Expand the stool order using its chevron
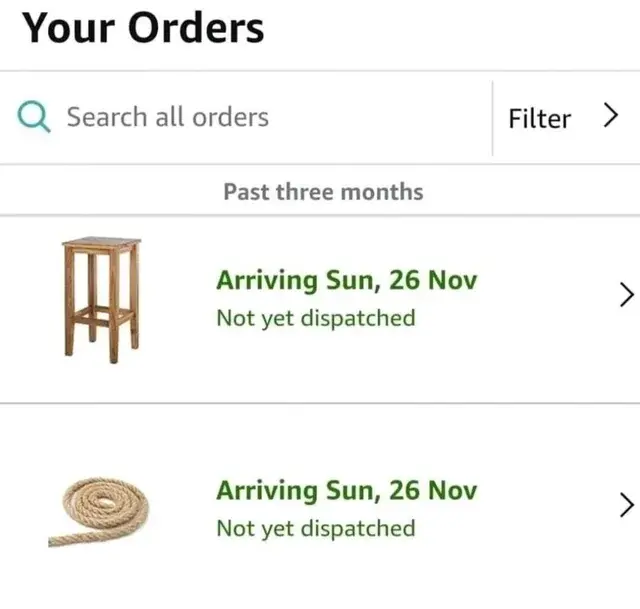Image resolution: width=640 pixels, height=609 pixels. (x=626, y=295)
